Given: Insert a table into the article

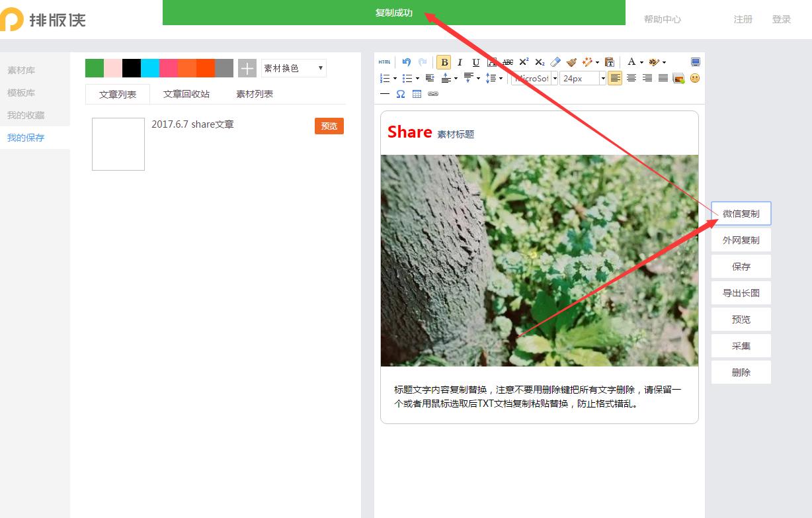Looking at the screenshot, I should coord(417,94).
